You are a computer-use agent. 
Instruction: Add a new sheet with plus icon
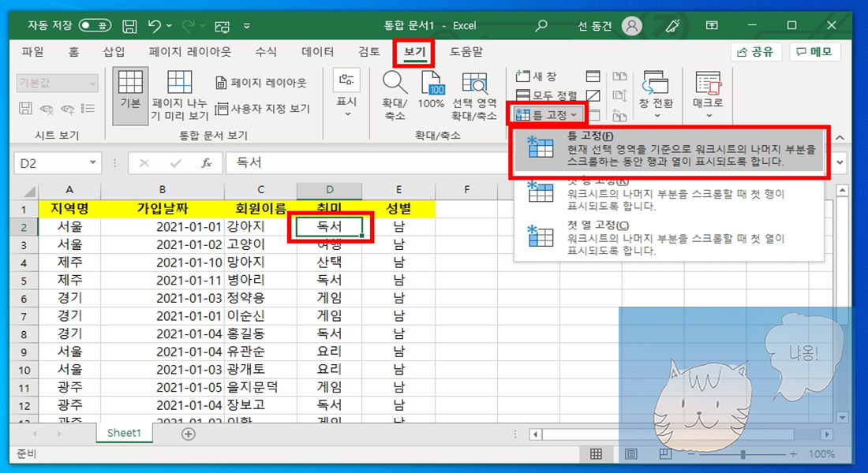189,434
